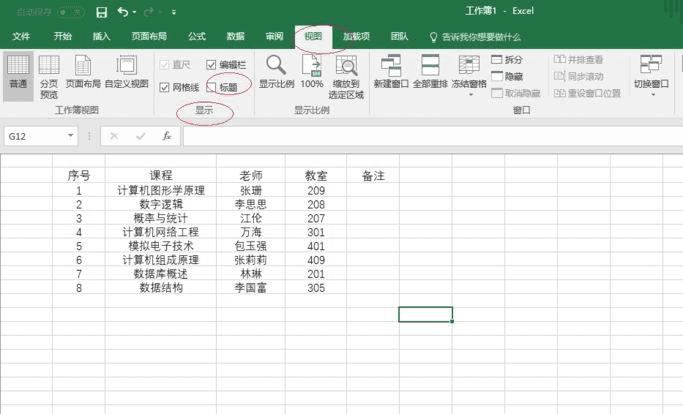The width and height of the screenshot is (683, 414).
Task: Open 显示比例 zoom dialog
Action: click(x=276, y=71)
